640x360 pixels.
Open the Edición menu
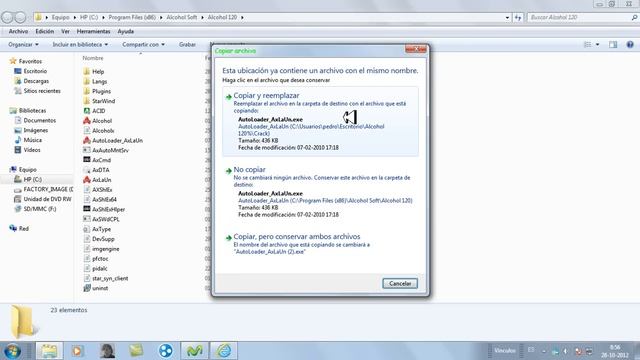(x=44, y=31)
